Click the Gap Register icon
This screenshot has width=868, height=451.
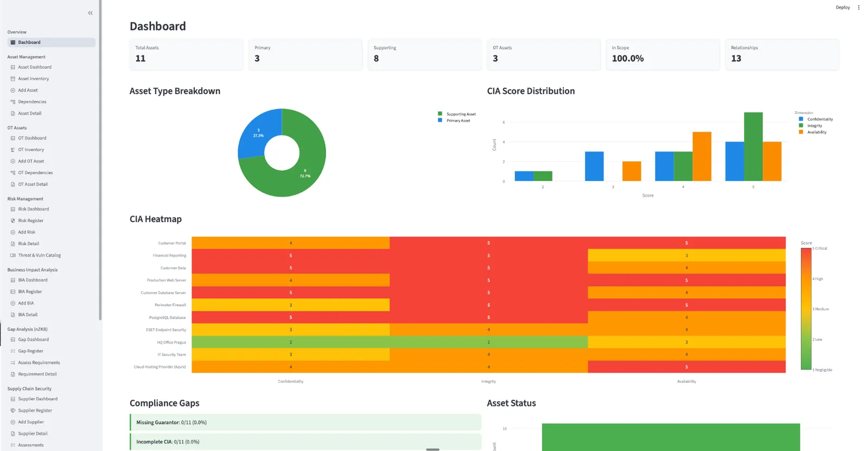point(13,351)
